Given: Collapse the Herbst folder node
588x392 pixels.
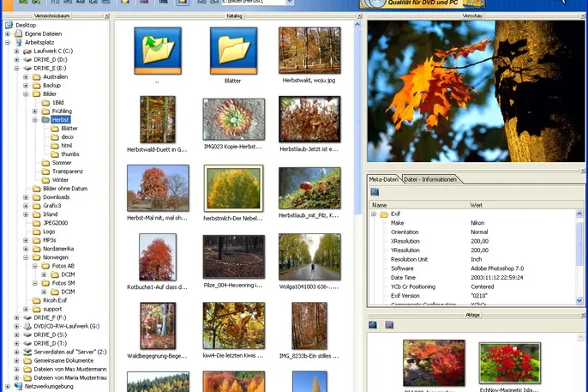Looking at the screenshot, I should coord(35,120).
